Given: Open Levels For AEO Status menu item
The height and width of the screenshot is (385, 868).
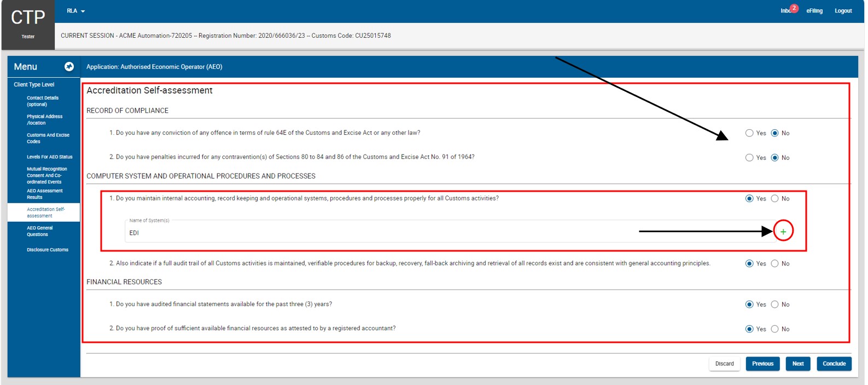Looking at the screenshot, I should pyautogui.click(x=50, y=157).
